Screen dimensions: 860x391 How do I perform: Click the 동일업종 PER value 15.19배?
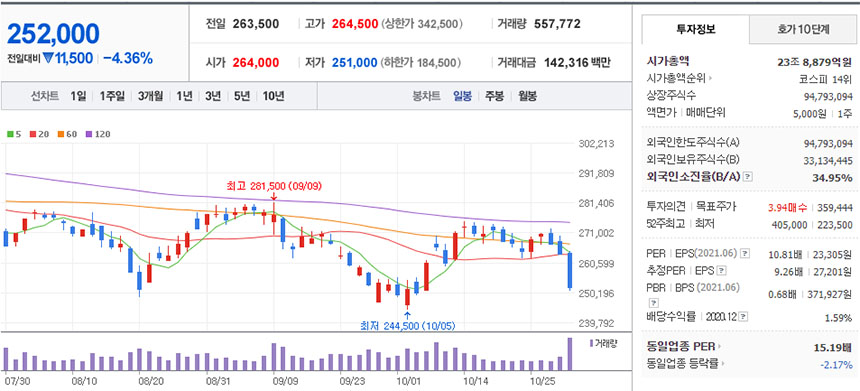coord(833,347)
